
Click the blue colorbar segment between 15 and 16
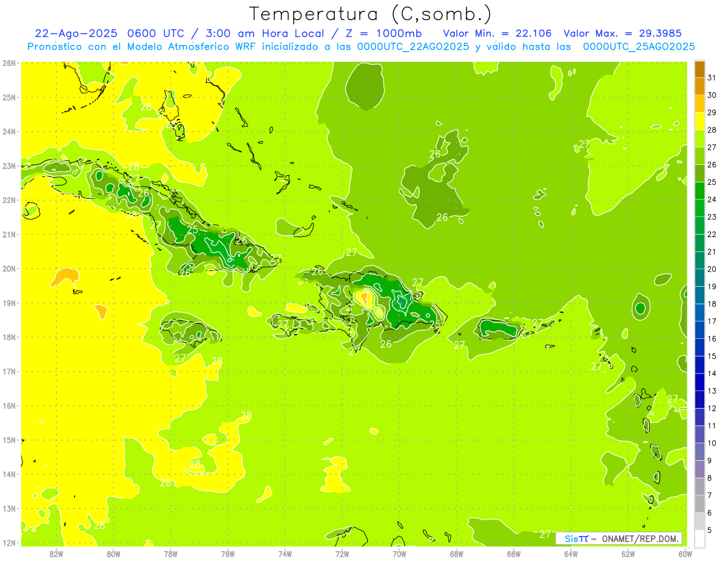699,347
